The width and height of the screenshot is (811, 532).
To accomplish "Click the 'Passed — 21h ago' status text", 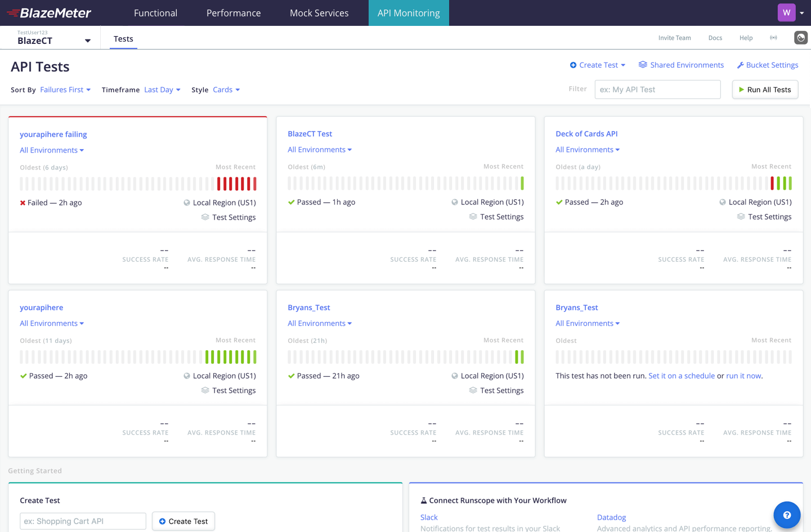I will coord(328,376).
